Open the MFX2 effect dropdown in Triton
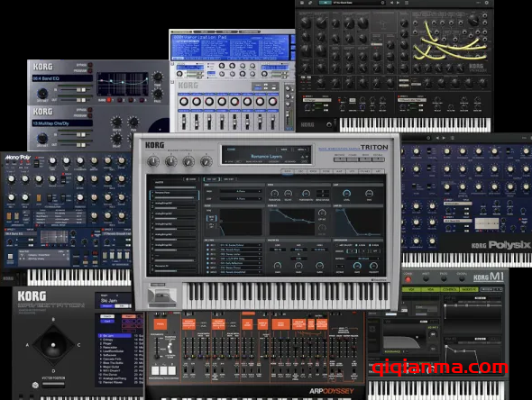The width and height of the screenshot is (532, 400). click(x=240, y=272)
